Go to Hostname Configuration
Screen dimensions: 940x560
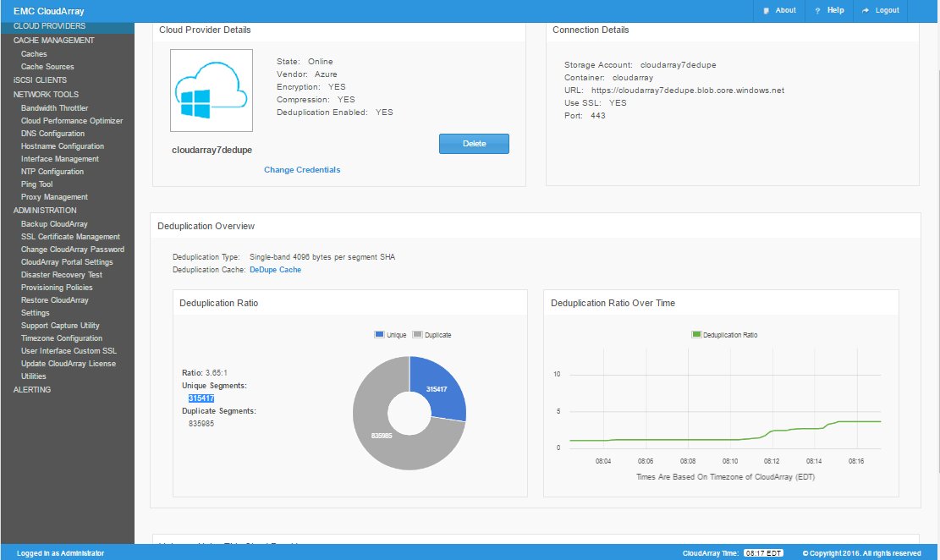tap(63, 145)
